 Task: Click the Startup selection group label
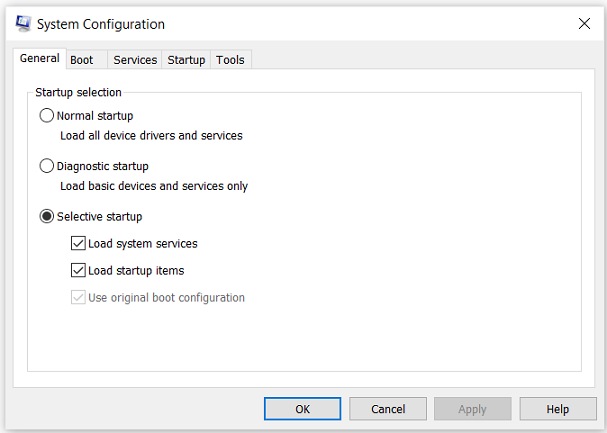pos(78,92)
